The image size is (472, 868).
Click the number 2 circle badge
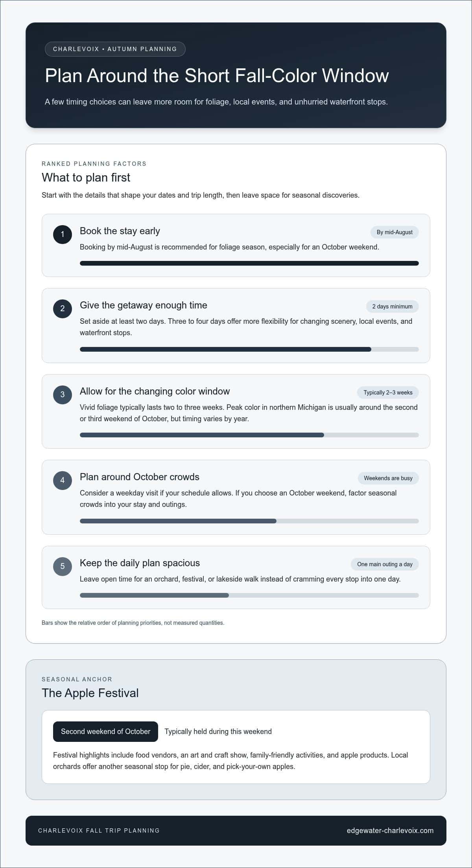coord(63,309)
